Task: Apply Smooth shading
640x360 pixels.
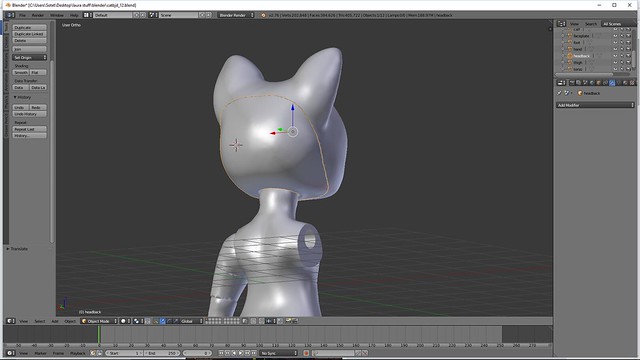Action: coord(21,72)
